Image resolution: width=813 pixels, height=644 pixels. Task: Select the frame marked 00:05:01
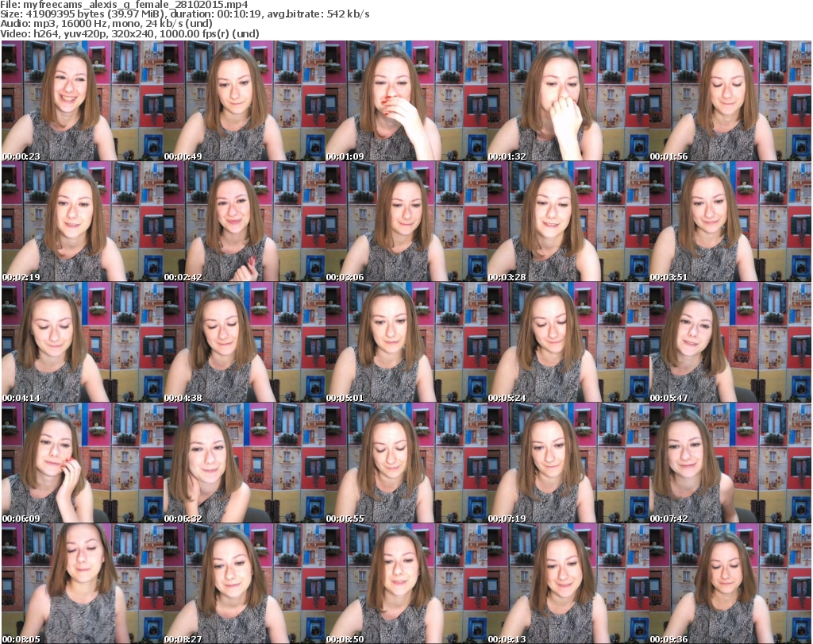pos(406,343)
